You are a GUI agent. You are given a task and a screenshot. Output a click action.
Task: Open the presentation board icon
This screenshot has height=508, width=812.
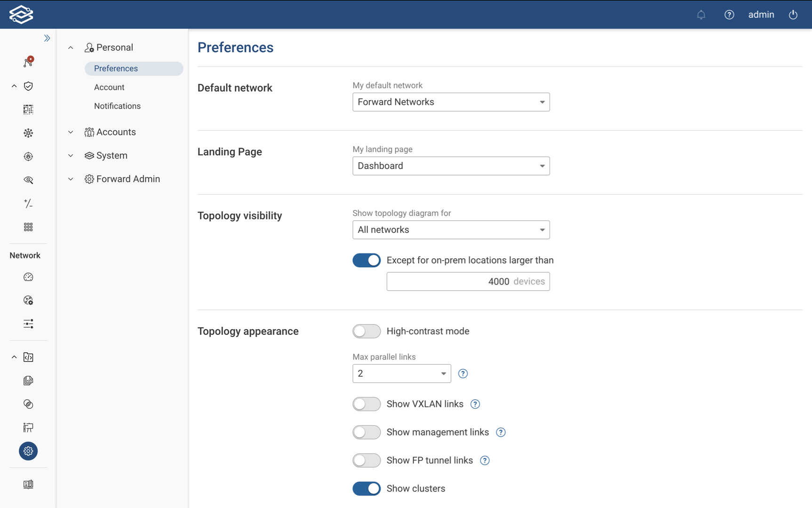click(x=28, y=428)
